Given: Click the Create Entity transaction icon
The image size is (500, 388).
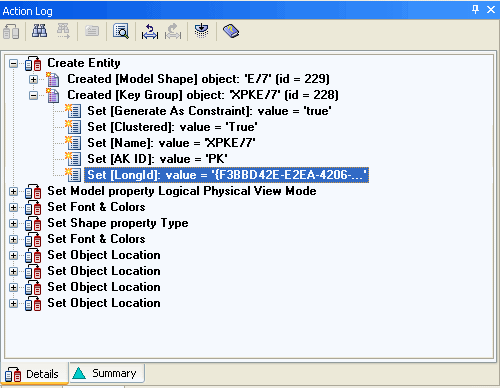Looking at the screenshot, I should click(x=33, y=63).
